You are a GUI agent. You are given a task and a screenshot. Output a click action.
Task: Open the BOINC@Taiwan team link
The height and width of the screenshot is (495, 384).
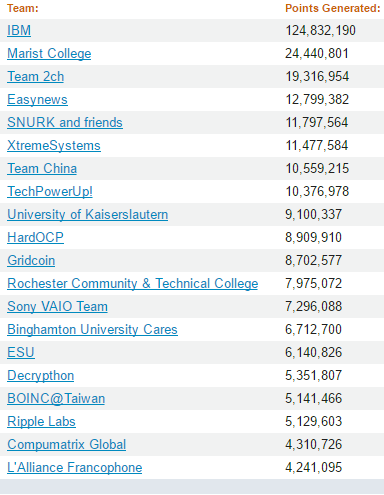[56, 399]
